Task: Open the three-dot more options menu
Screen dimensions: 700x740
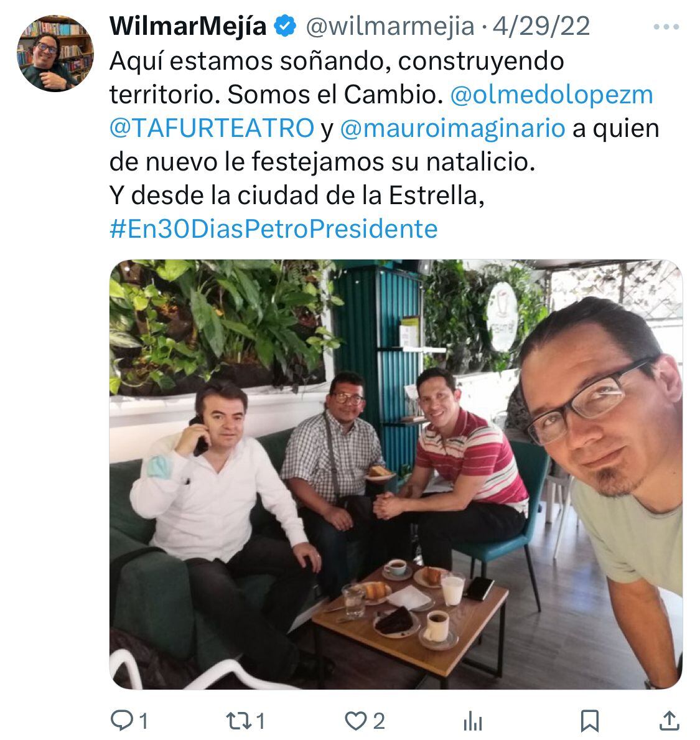Action: point(666,27)
